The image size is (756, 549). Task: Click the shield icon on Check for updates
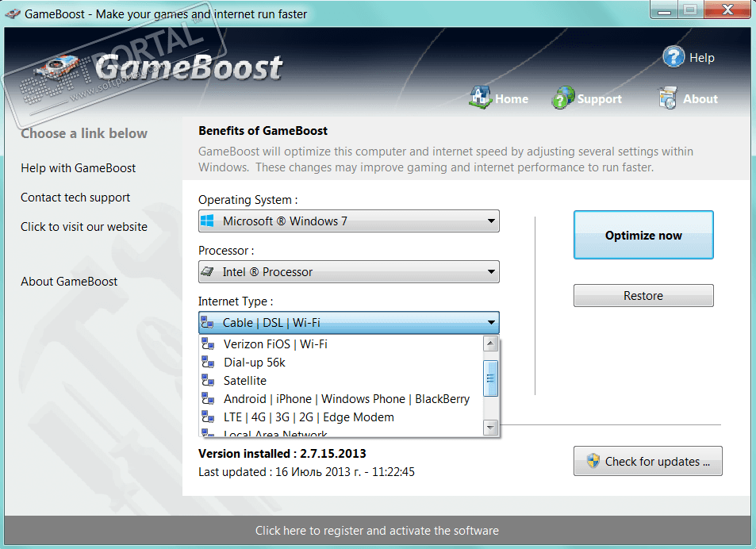(x=593, y=461)
